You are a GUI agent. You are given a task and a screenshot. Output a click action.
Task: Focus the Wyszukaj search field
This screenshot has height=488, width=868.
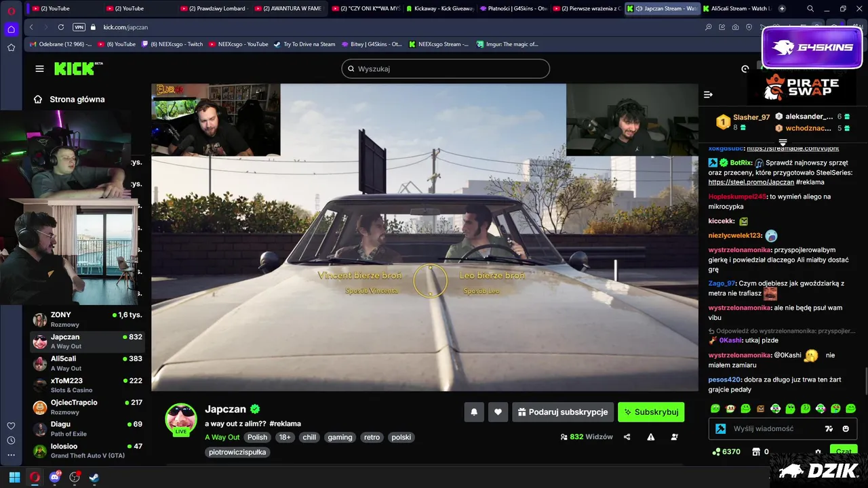pos(446,68)
